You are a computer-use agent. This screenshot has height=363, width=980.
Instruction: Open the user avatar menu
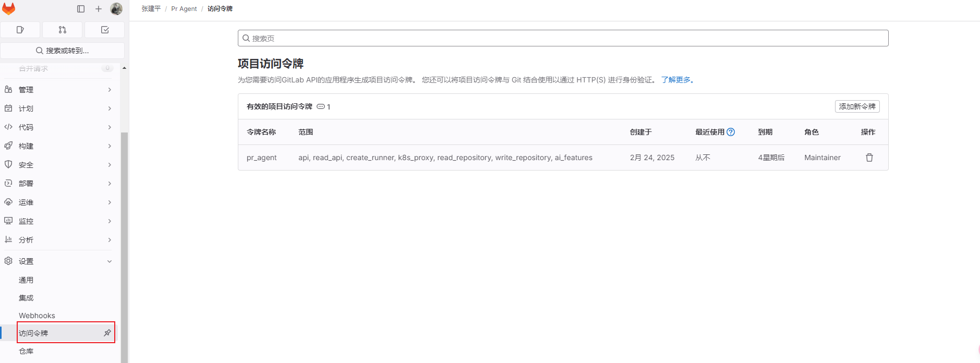116,9
